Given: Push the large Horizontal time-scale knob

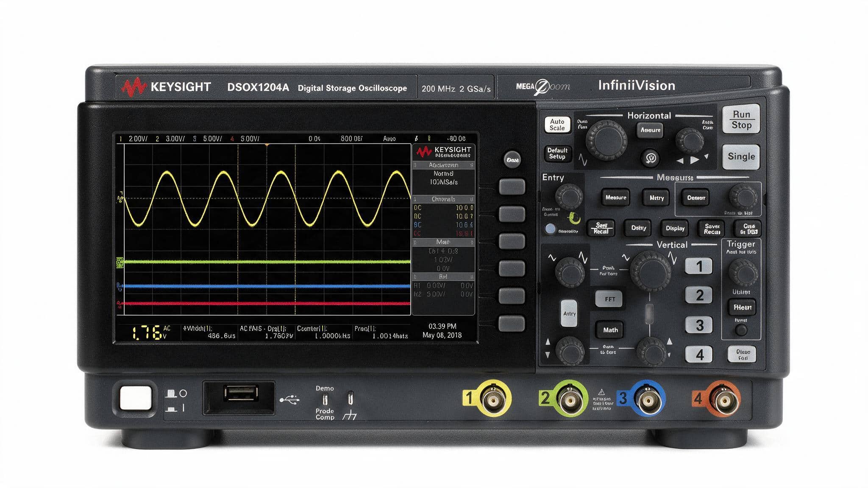Looking at the screenshot, I should click(606, 140).
